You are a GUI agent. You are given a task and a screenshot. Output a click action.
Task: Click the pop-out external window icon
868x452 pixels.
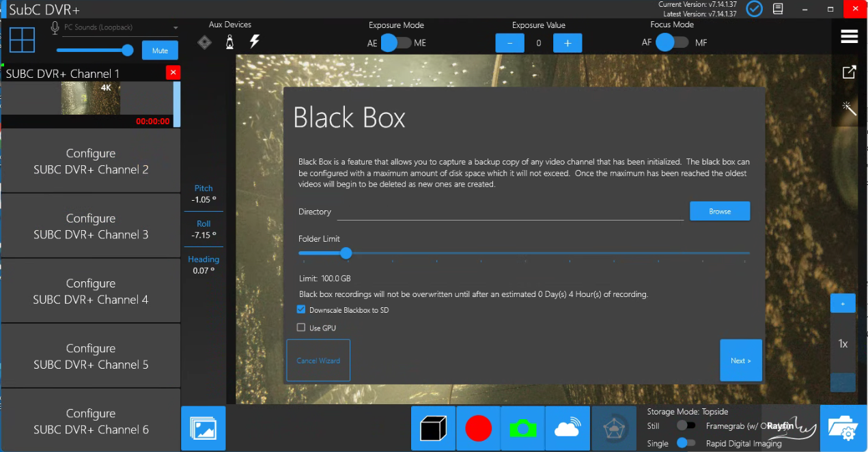click(849, 72)
